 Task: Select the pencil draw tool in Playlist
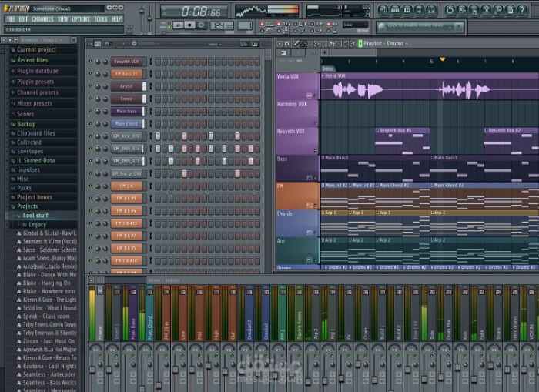point(296,44)
